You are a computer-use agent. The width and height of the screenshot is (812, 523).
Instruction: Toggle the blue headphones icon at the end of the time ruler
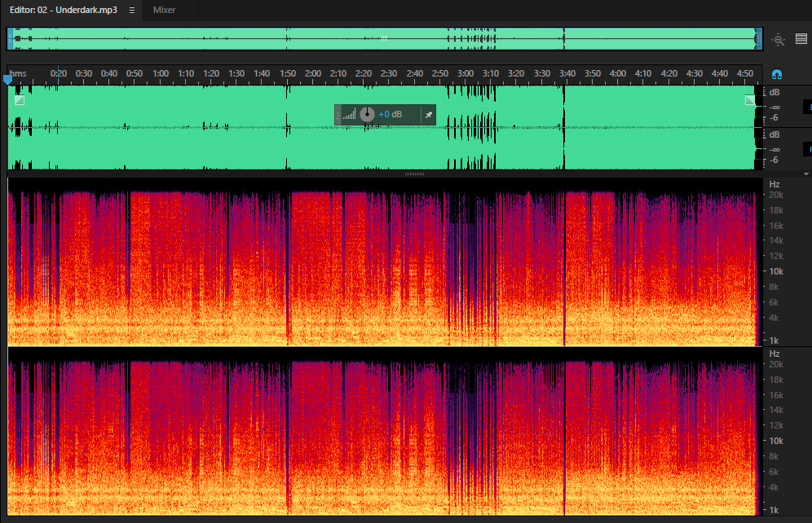tap(777, 74)
